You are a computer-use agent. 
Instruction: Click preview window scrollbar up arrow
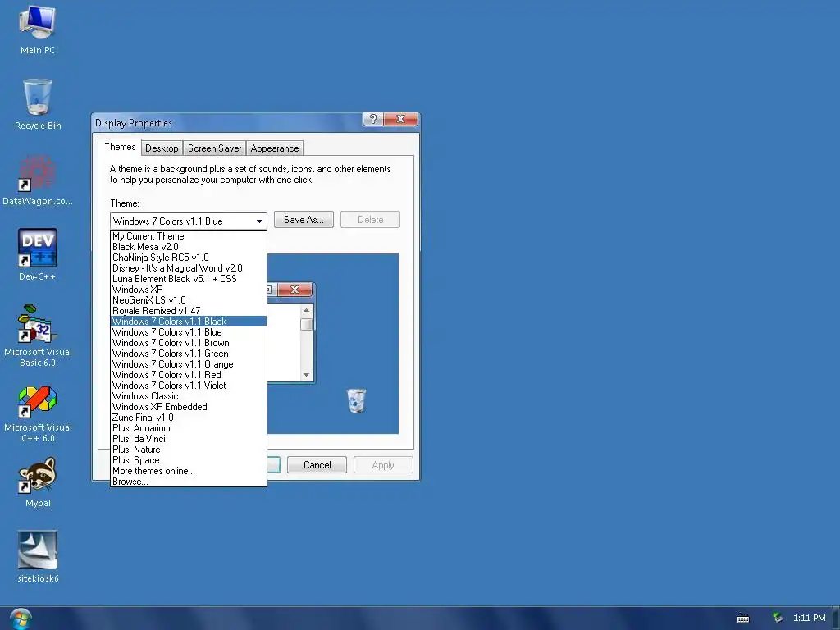(x=307, y=310)
